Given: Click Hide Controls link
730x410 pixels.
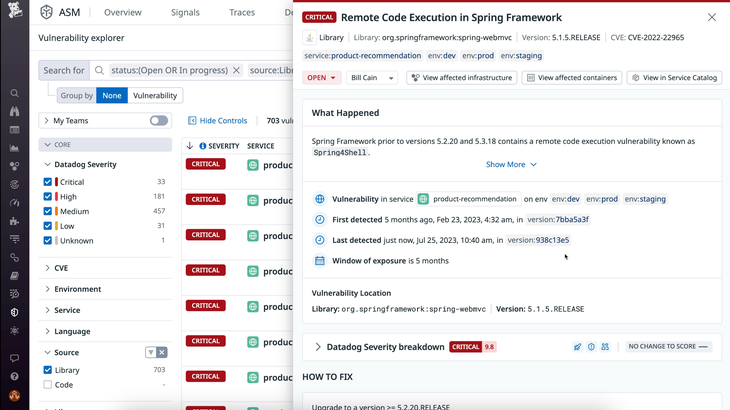Looking at the screenshot, I should point(217,121).
